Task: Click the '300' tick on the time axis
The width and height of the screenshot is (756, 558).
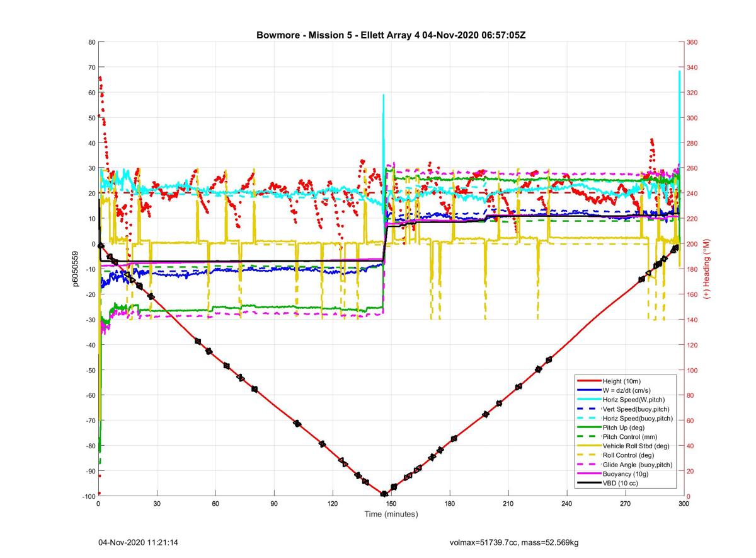Action: click(x=684, y=503)
